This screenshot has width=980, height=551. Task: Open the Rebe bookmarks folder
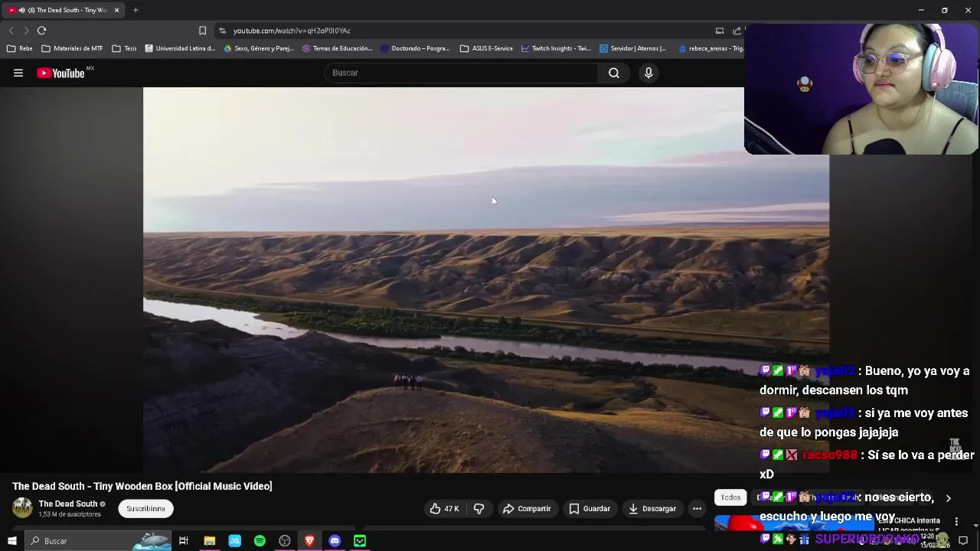(20, 48)
